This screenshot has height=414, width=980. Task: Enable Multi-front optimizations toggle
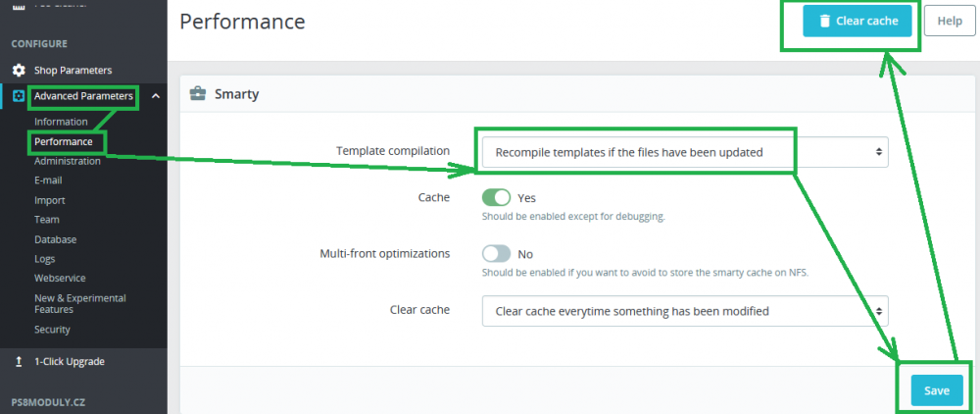497,253
